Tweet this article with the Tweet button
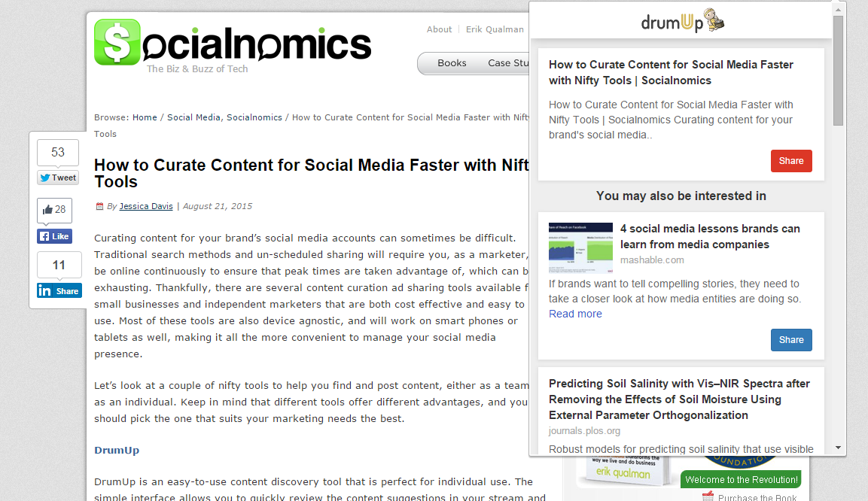The width and height of the screenshot is (868, 501). click(x=58, y=178)
